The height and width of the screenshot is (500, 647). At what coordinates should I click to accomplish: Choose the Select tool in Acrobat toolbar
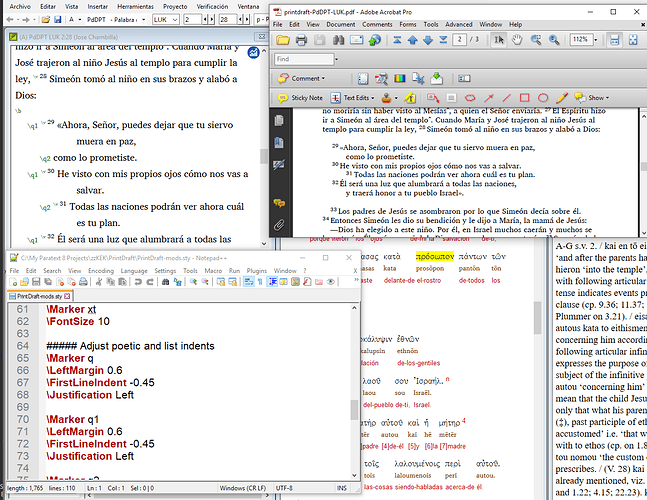pos(499,40)
